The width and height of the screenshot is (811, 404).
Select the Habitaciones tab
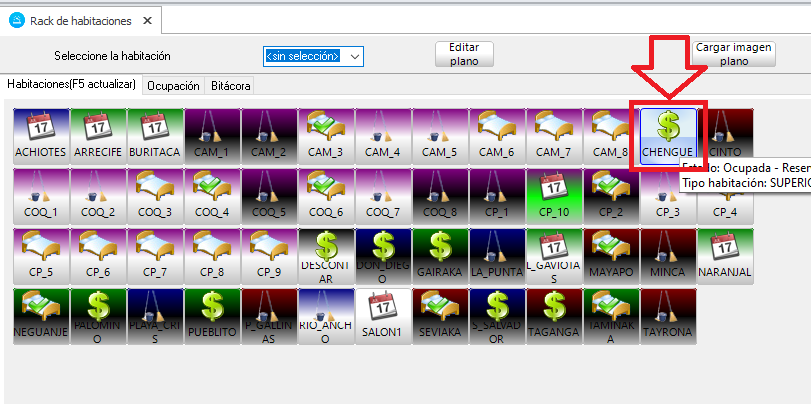pos(71,85)
